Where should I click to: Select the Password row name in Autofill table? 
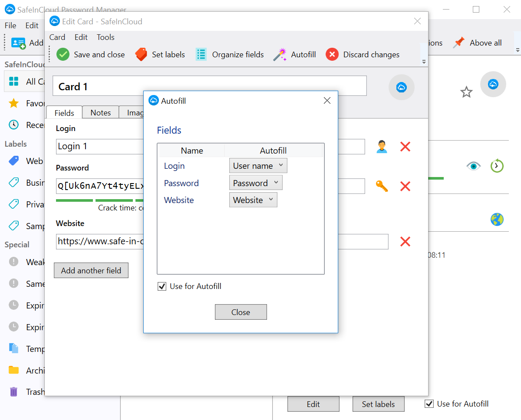point(181,183)
